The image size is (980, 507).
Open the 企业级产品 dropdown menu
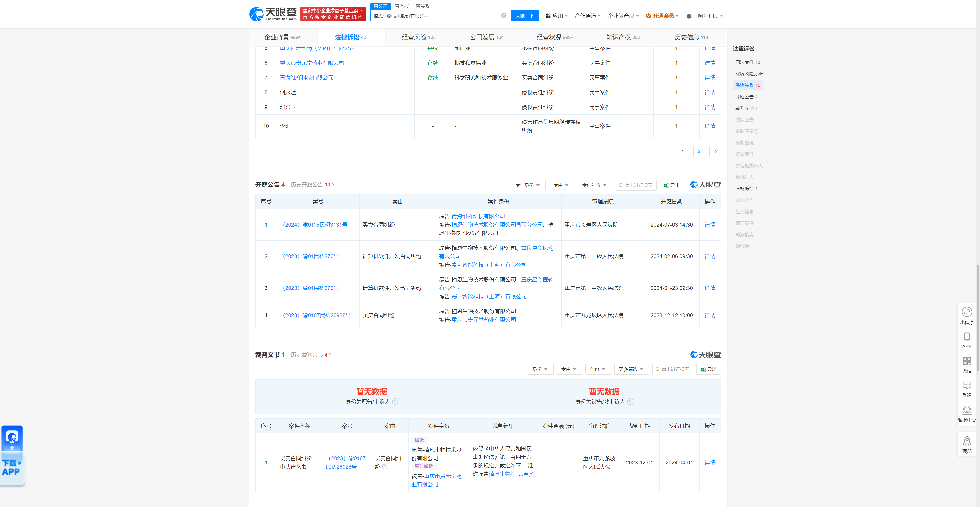[x=623, y=16]
